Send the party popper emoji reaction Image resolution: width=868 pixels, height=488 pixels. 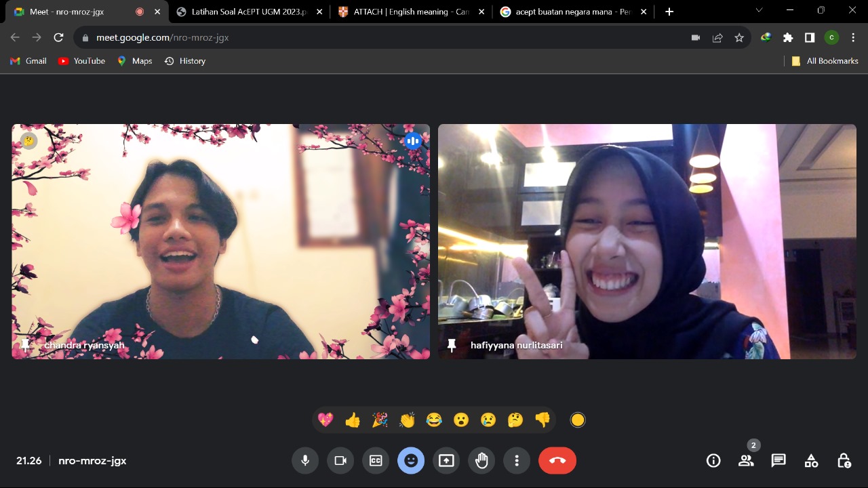point(380,420)
